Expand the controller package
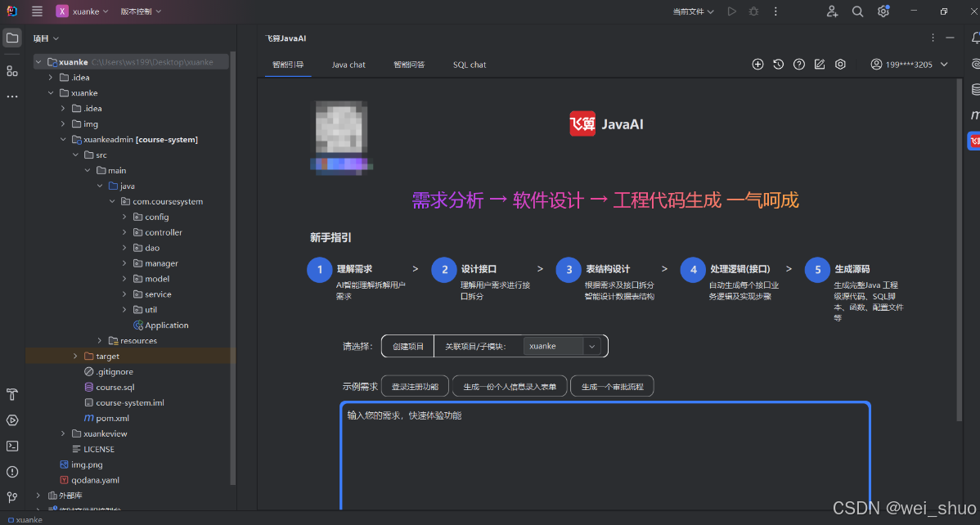Screen dimensions: 980x525 pos(124,232)
